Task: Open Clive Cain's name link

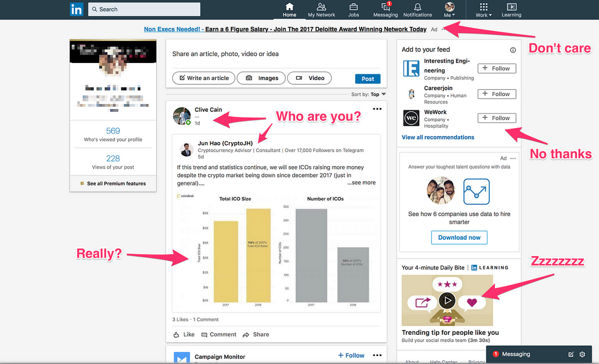Action: pyautogui.click(x=208, y=110)
